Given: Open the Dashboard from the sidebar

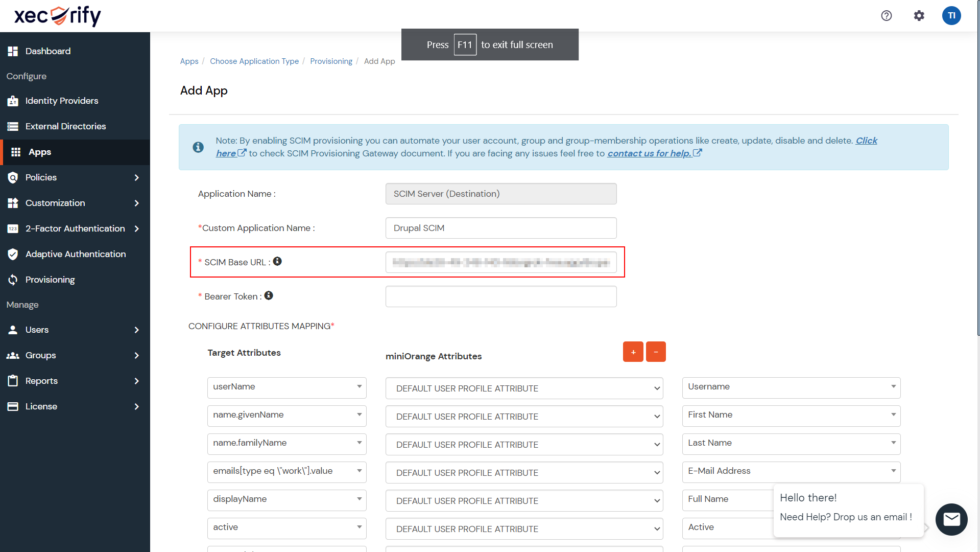Looking at the screenshot, I should click(48, 51).
